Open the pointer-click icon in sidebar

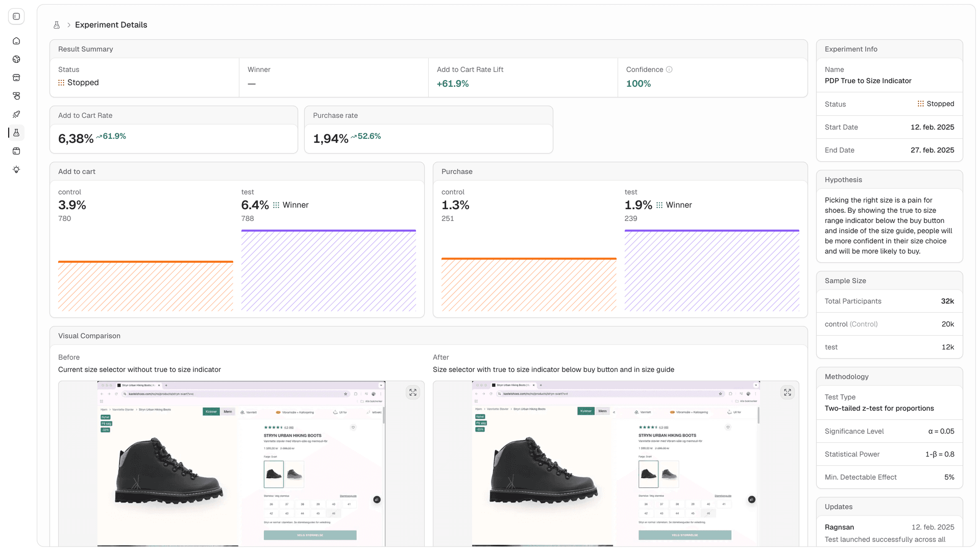pos(16,96)
